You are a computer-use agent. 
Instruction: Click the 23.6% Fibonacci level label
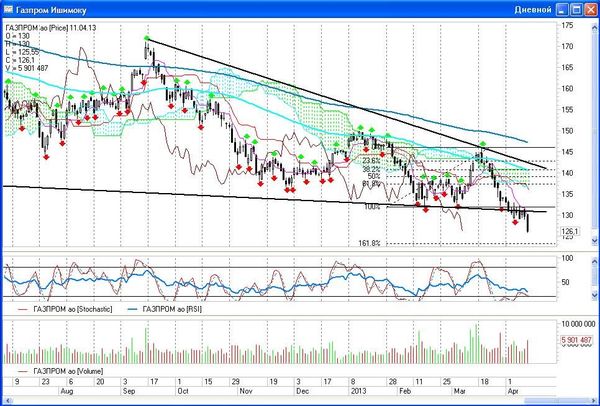tap(371, 160)
